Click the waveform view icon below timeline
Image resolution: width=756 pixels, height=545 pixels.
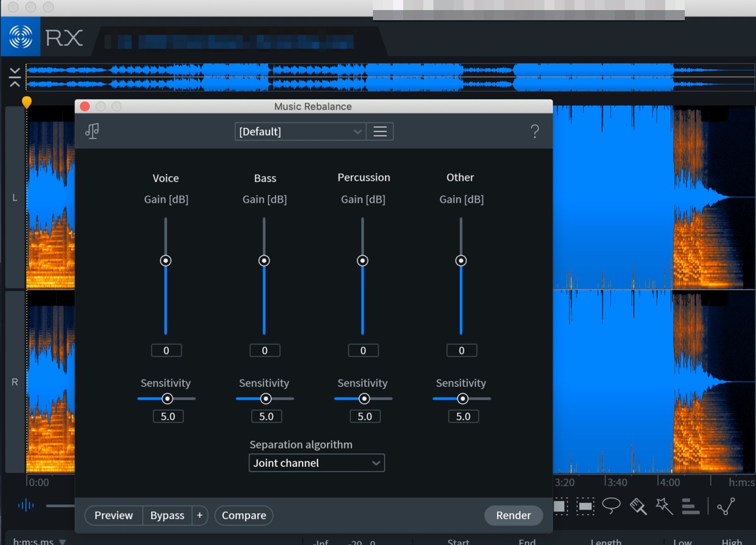(x=26, y=505)
